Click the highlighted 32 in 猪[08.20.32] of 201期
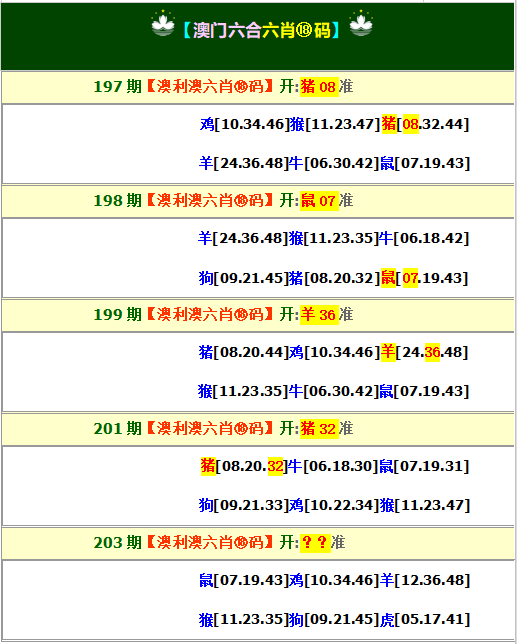The height and width of the screenshot is (644, 517). click(x=275, y=466)
